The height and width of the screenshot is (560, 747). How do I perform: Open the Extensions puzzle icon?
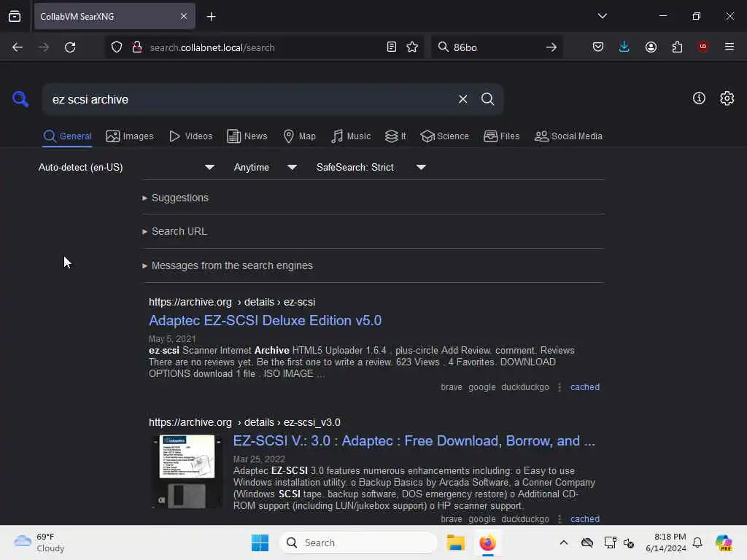[677, 47]
